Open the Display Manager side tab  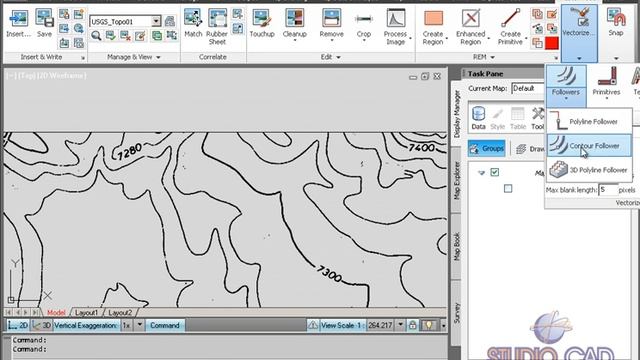(457, 113)
